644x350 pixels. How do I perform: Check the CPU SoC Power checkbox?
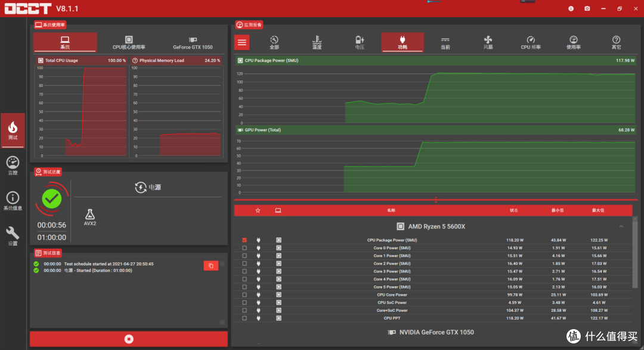pyautogui.click(x=244, y=302)
